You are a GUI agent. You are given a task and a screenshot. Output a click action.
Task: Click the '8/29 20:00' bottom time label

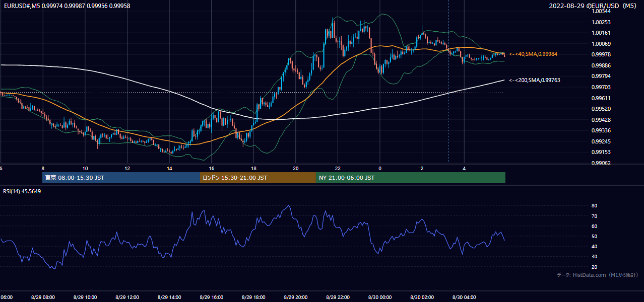point(295,297)
